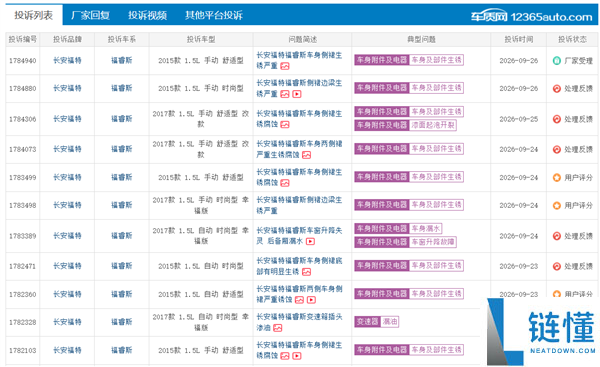Play video icon in row 1782360 description

pyautogui.click(x=311, y=300)
